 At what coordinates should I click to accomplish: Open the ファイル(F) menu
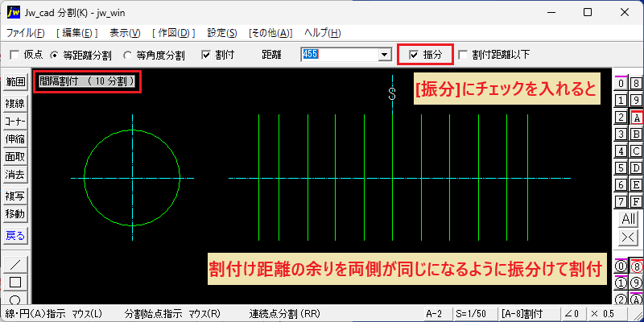26,33
